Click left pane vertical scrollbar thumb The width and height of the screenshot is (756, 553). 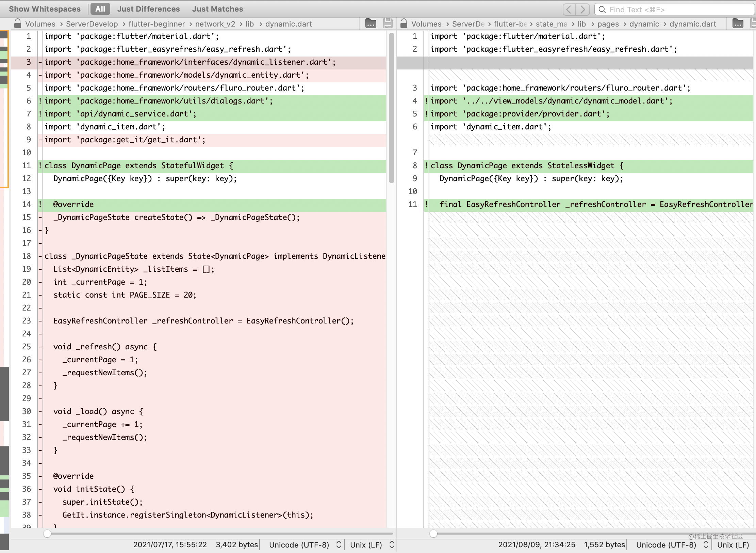(391, 108)
